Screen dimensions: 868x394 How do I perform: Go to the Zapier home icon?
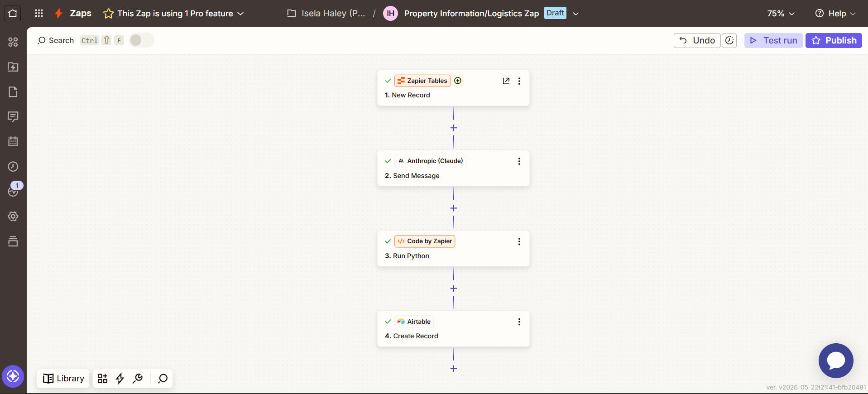13,13
